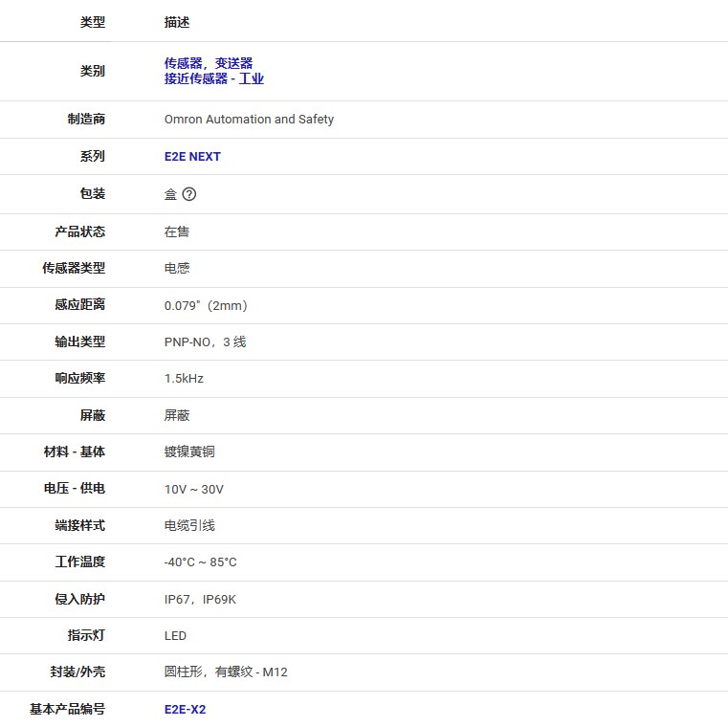
Task: Click the 类型 column header
Action: pyautogui.click(x=92, y=22)
